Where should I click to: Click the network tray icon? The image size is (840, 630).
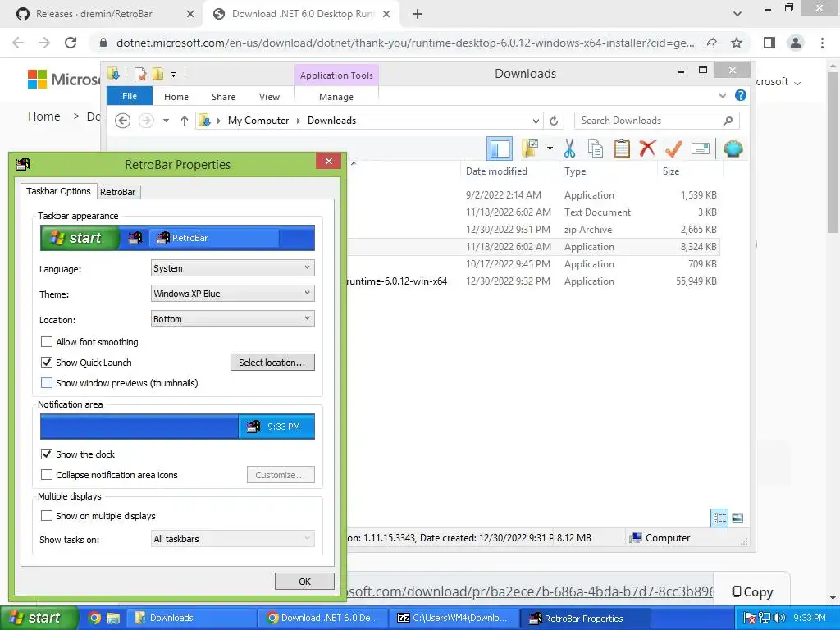tap(765, 618)
